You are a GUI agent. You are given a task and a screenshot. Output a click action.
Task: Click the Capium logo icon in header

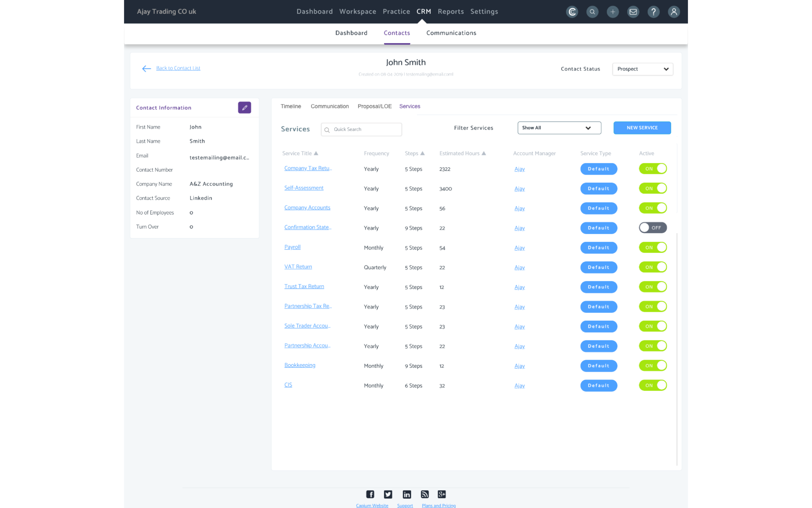[x=572, y=12]
